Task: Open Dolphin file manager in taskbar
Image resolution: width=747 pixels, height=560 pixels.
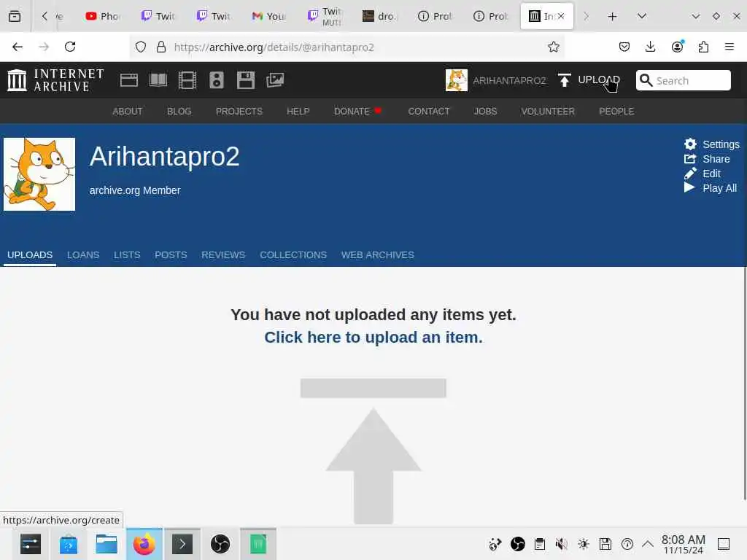Action: 107,544
